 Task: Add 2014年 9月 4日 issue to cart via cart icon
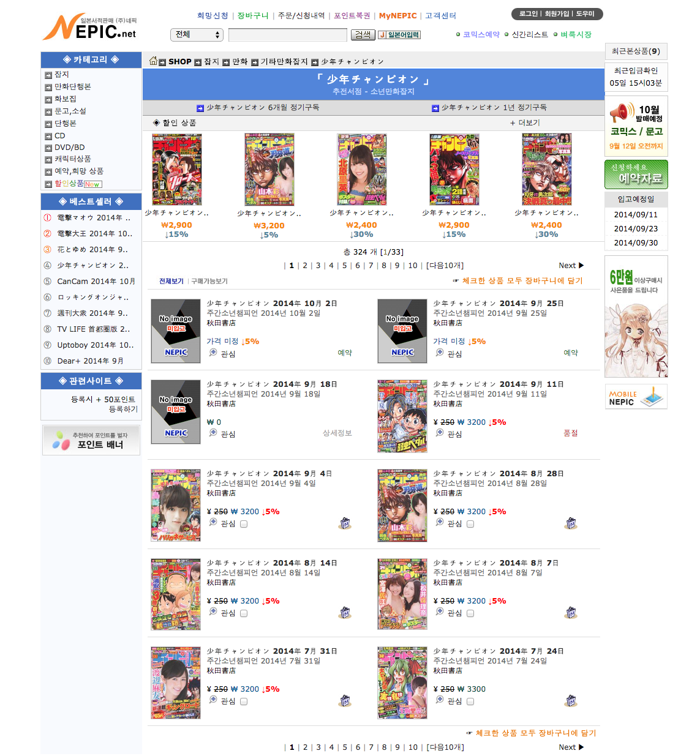pyautogui.click(x=345, y=523)
